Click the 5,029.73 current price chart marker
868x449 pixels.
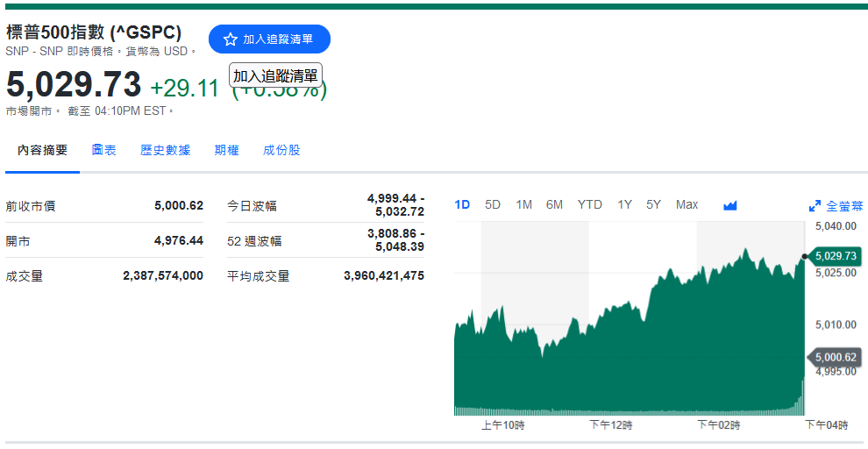pyautogui.click(x=835, y=256)
